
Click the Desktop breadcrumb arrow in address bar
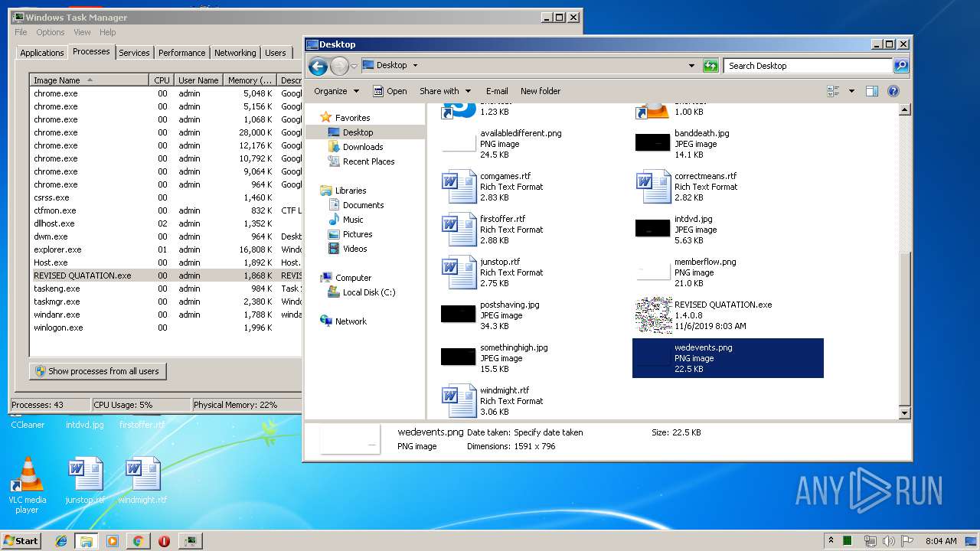coord(415,66)
